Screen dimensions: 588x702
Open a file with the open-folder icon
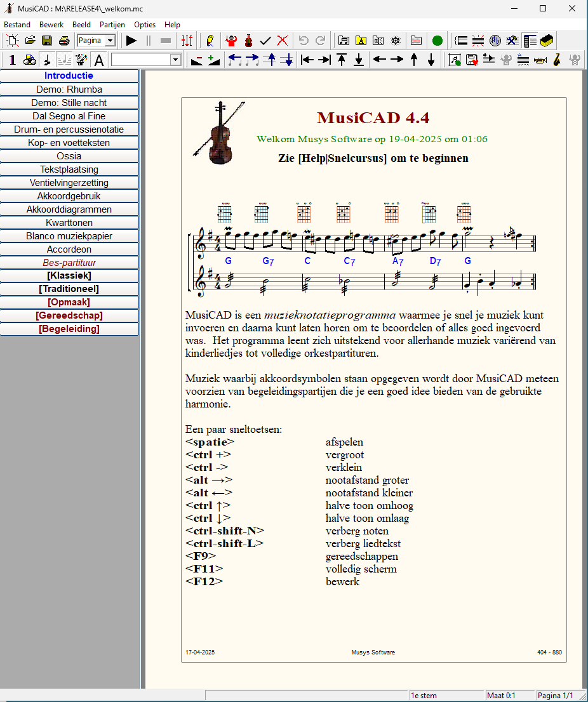[30, 41]
